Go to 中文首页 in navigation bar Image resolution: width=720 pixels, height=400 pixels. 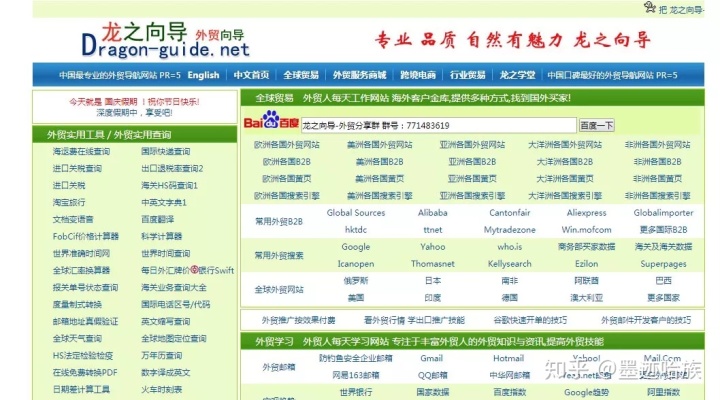[251, 75]
